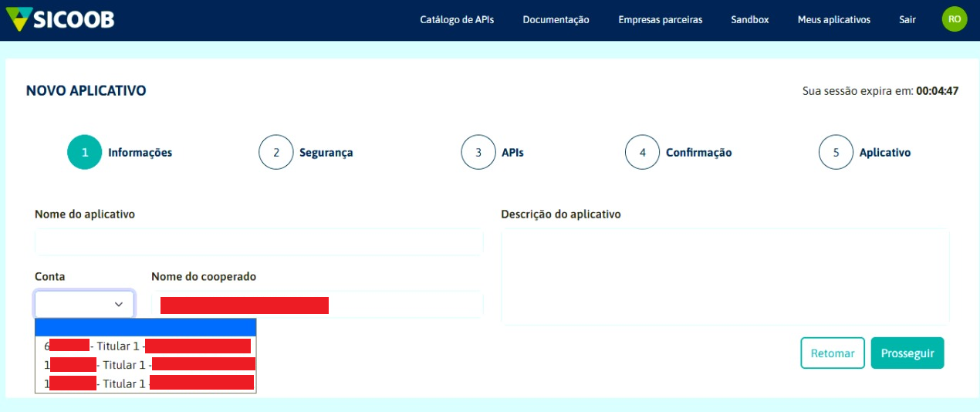Screen dimensions: 980x412
Task: Open Catálogo de APIs menu
Action: click(457, 20)
